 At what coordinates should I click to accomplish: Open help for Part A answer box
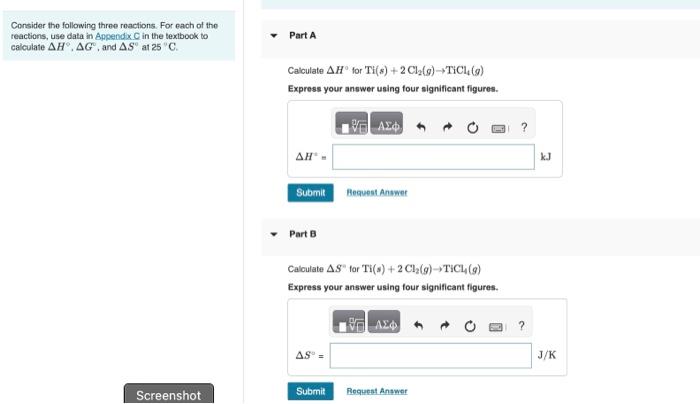click(x=524, y=128)
